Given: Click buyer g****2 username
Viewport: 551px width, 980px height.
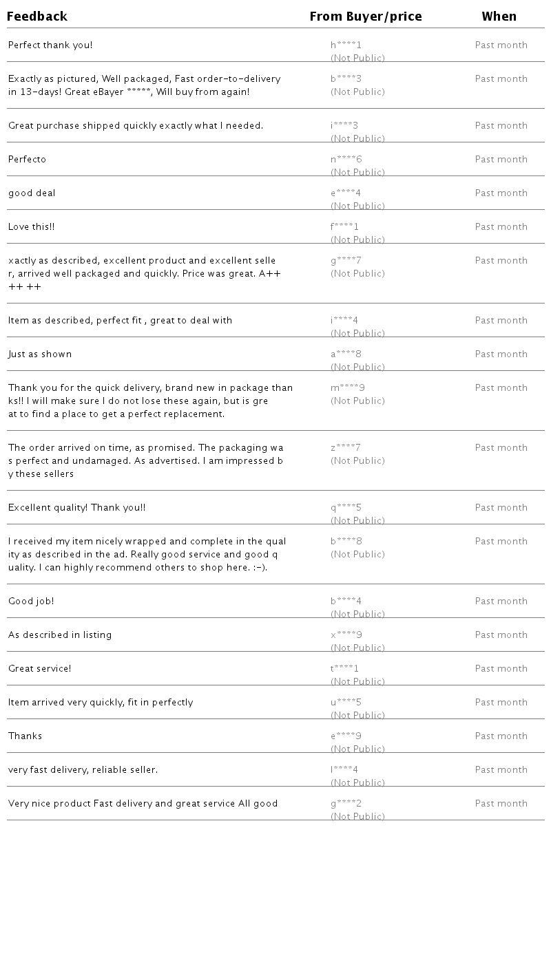Looking at the screenshot, I should click(x=346, y=804).
